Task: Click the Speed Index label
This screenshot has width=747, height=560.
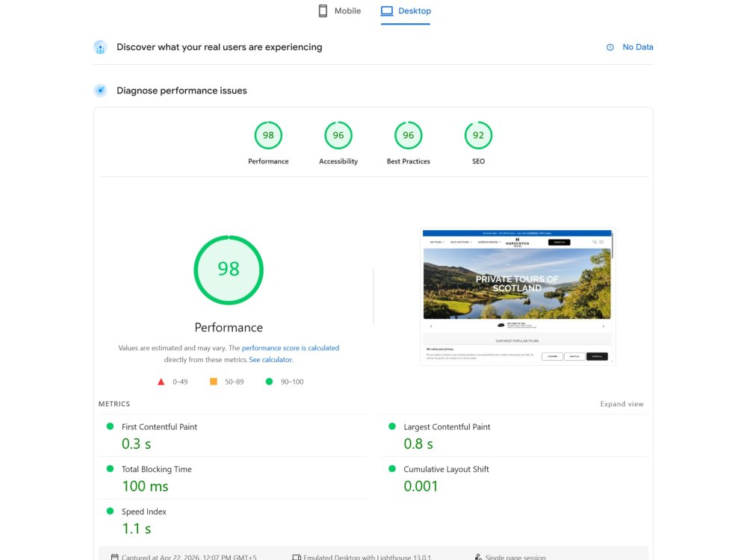Action: (144, 511)
